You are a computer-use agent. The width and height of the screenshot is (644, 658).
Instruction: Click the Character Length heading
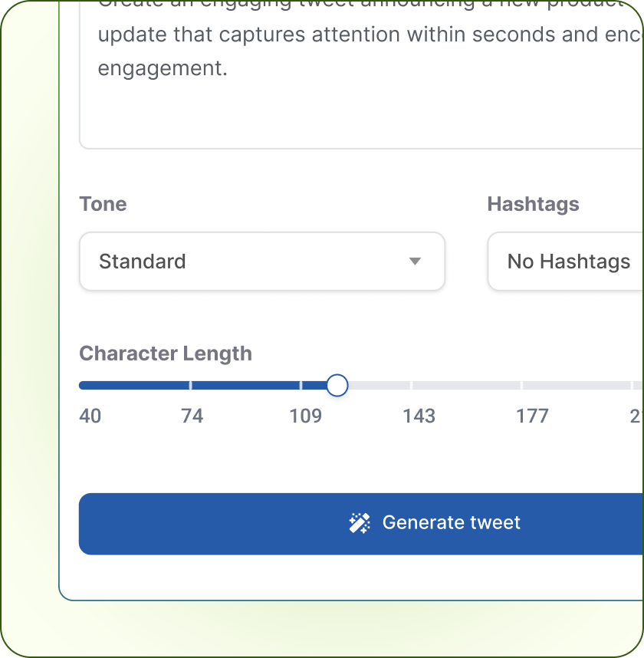point(166,354)
